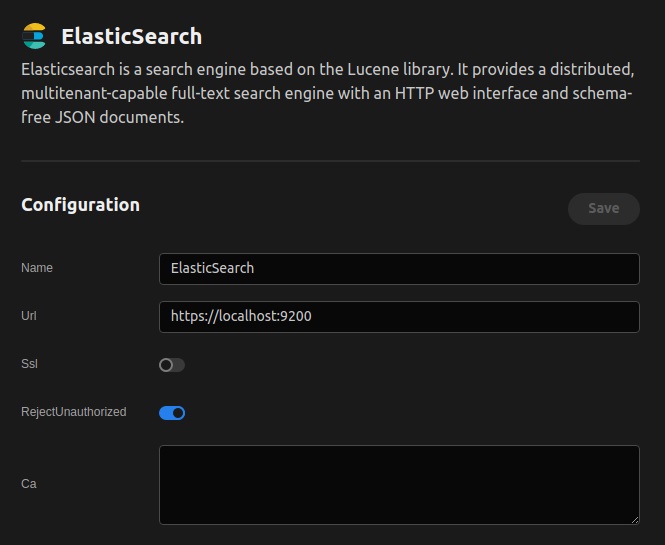This screenshot has height=545, width=665.
Task: Click the RejectUnauthorized label
Action: pos(74,412)
